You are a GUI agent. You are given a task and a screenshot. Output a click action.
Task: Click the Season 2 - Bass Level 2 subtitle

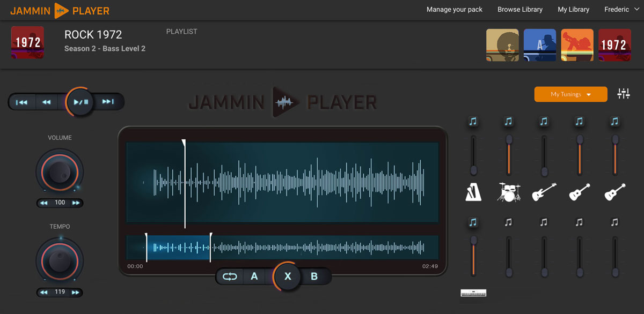coord(105,49)
